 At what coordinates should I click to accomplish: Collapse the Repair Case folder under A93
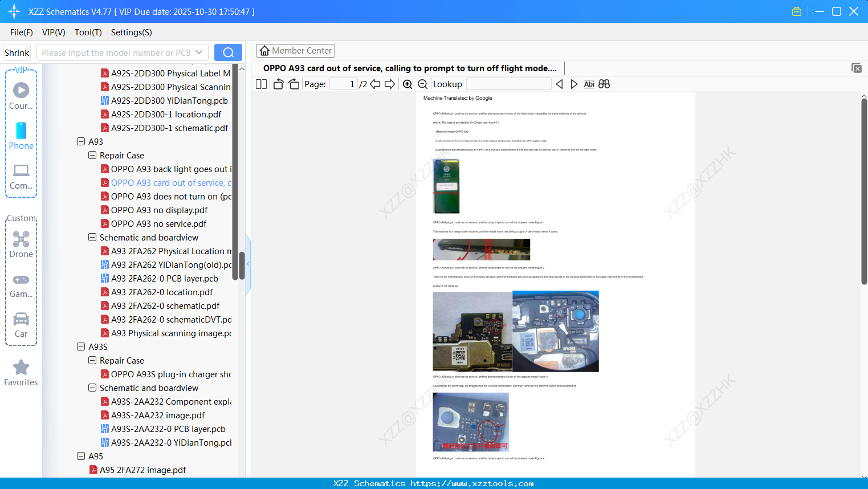tap(92, 155)
